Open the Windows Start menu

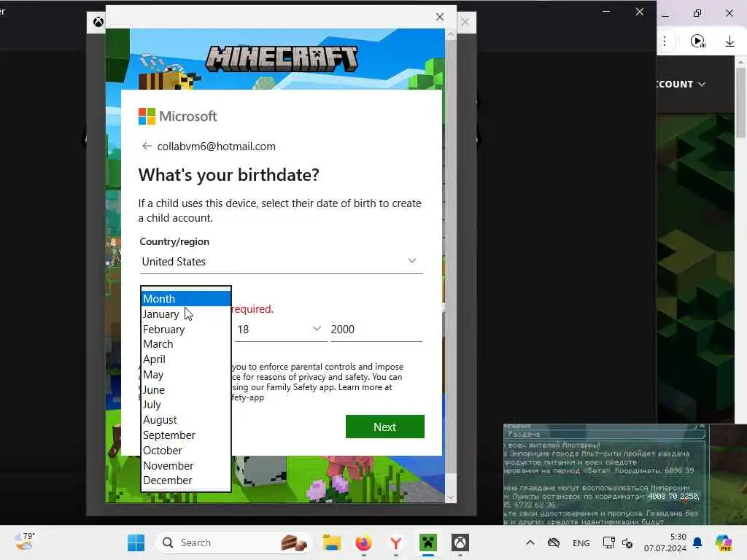136,542
